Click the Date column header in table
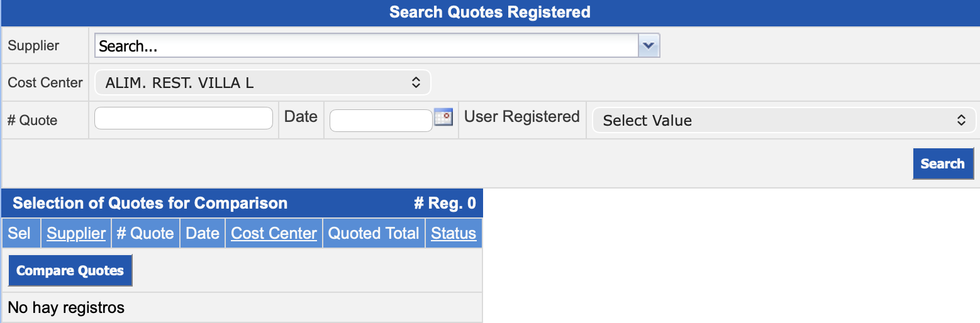The width and height of the screenshot is (980, 323). [203, 233]
